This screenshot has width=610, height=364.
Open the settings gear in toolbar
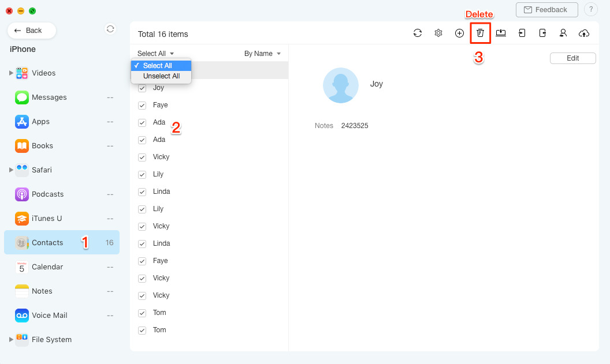coord(438,33)
